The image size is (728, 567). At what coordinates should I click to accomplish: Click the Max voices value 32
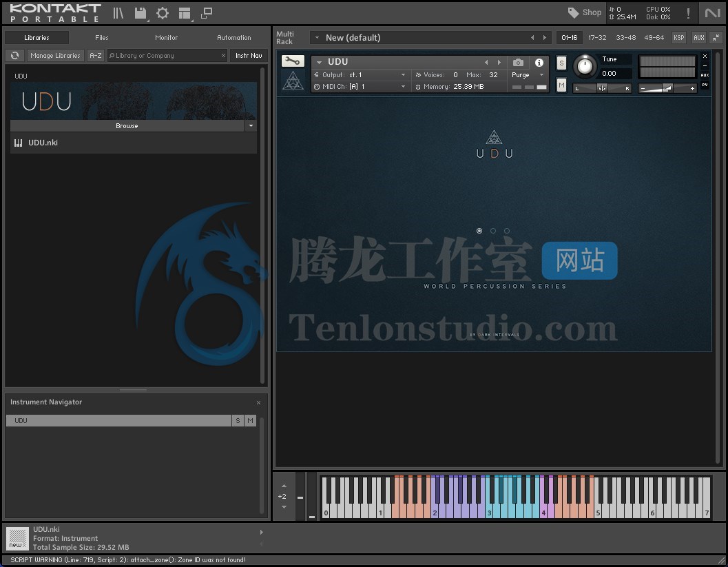(x=494, y=75)
